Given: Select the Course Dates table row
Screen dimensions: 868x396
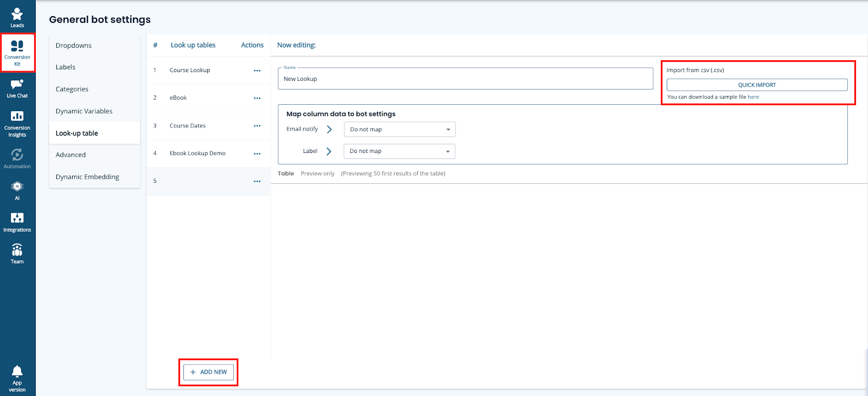Looking at the screenshot, I should click(x=208, y=126).
